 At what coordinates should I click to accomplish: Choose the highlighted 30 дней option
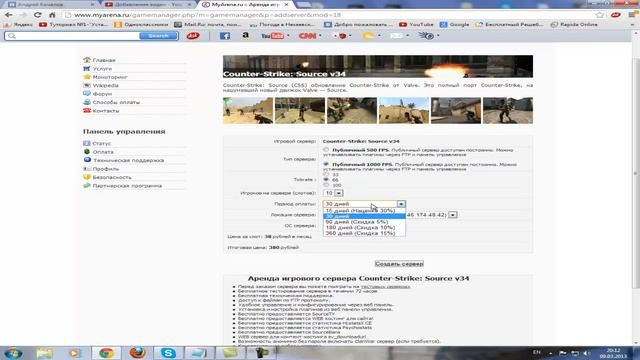pyautogui.click(x=364, y=216)
